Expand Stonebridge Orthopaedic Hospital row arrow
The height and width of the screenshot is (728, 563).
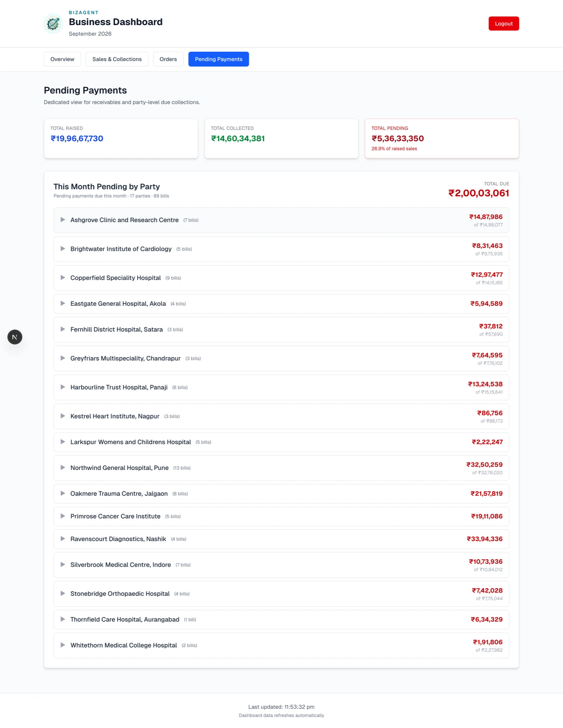tap(63, 594)
